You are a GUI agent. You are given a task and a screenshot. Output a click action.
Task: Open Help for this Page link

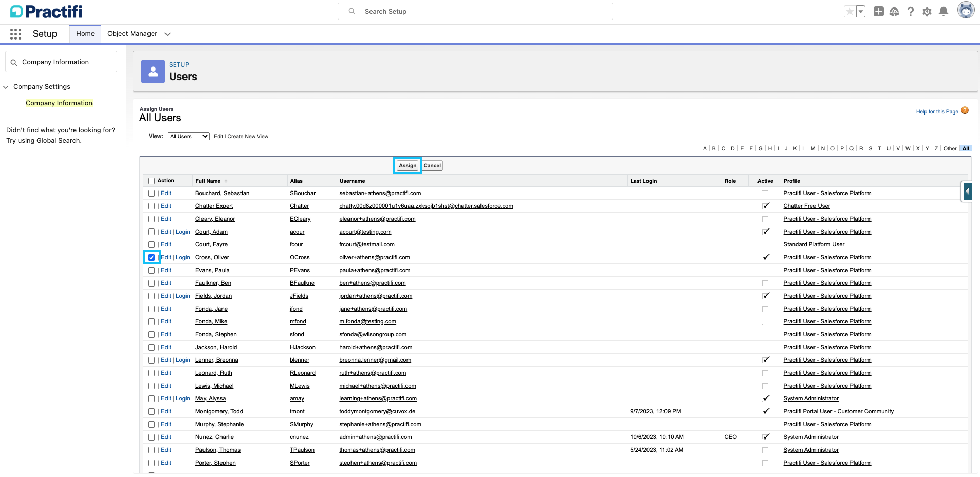[x=937, y=111]
